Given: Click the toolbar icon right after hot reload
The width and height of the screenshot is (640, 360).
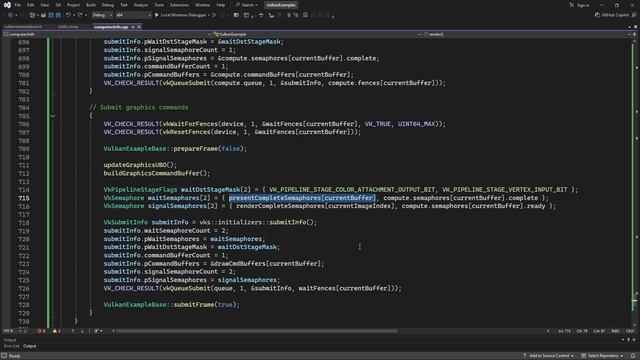Looking at the screenshot, I should 236,15.
